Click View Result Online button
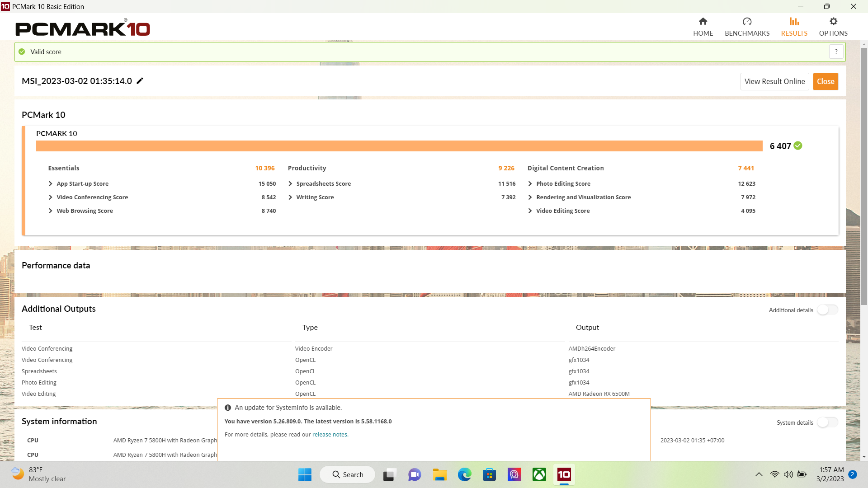 point(774,81)
